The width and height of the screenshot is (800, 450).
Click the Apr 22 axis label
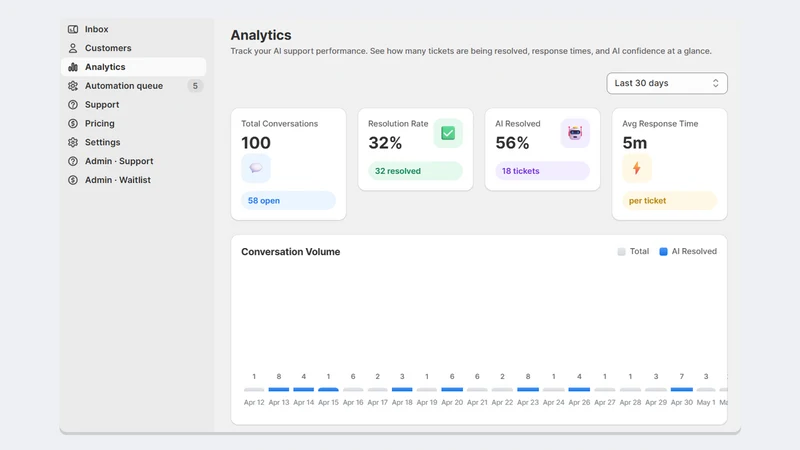pyautogui.click(x=502, y=403)
